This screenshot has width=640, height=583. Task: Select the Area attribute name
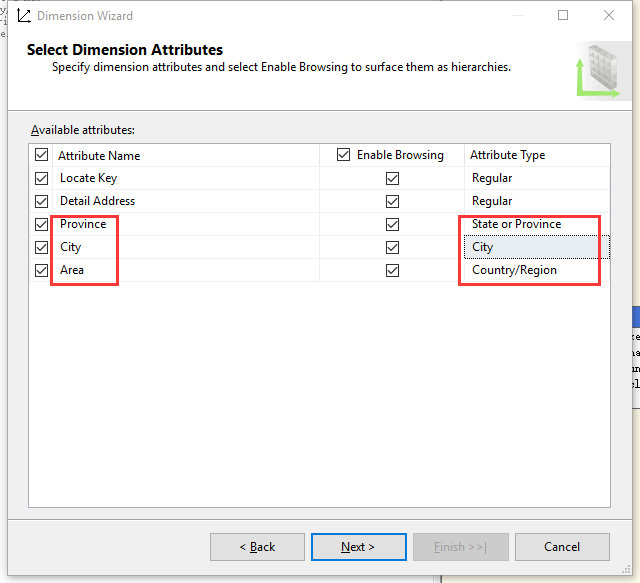71,270
